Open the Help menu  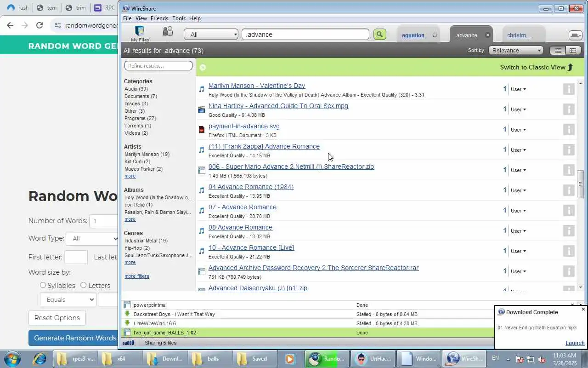pos(195,18)
